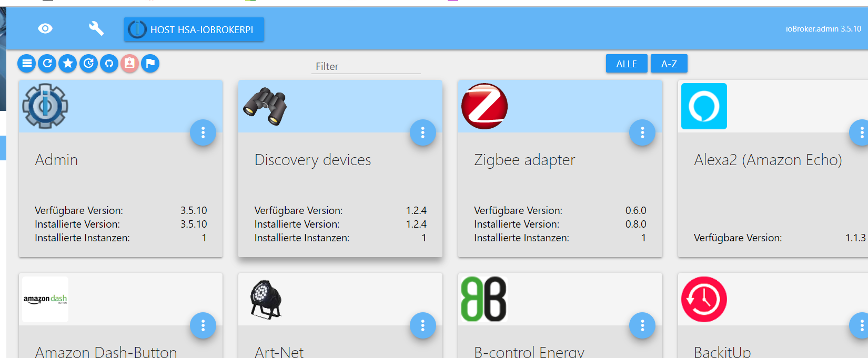
Task: Show only updatable adapters clock-arrow icon
Action: coord(88,64)
